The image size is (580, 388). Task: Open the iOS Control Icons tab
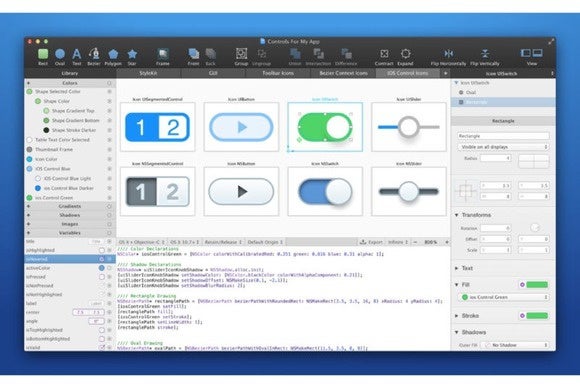(408, 73)
